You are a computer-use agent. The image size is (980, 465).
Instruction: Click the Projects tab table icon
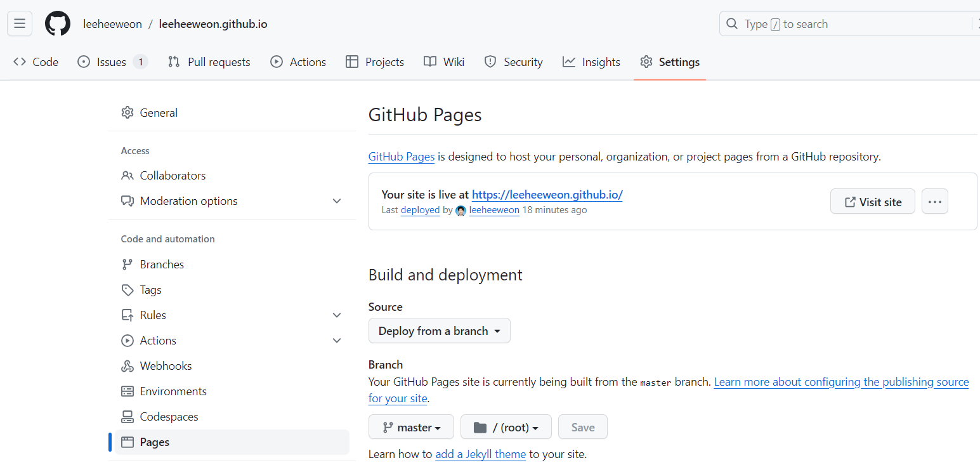coord(351,62)
